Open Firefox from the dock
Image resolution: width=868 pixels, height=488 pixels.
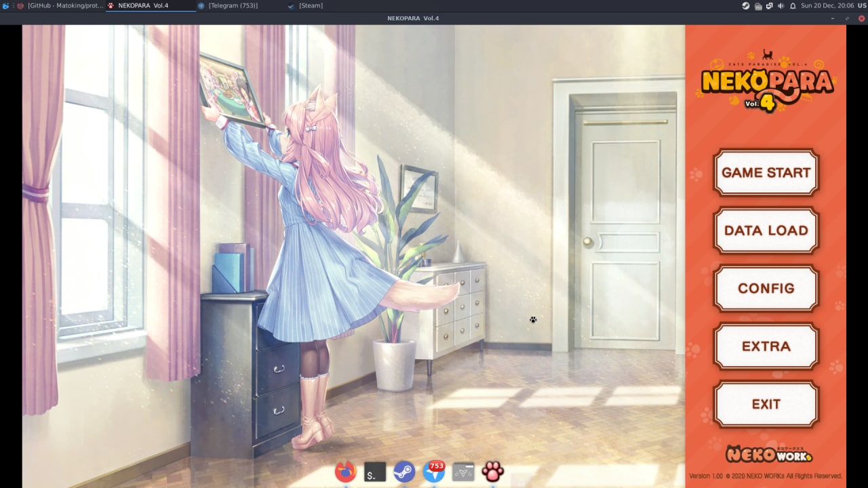(x=346, y=472)
